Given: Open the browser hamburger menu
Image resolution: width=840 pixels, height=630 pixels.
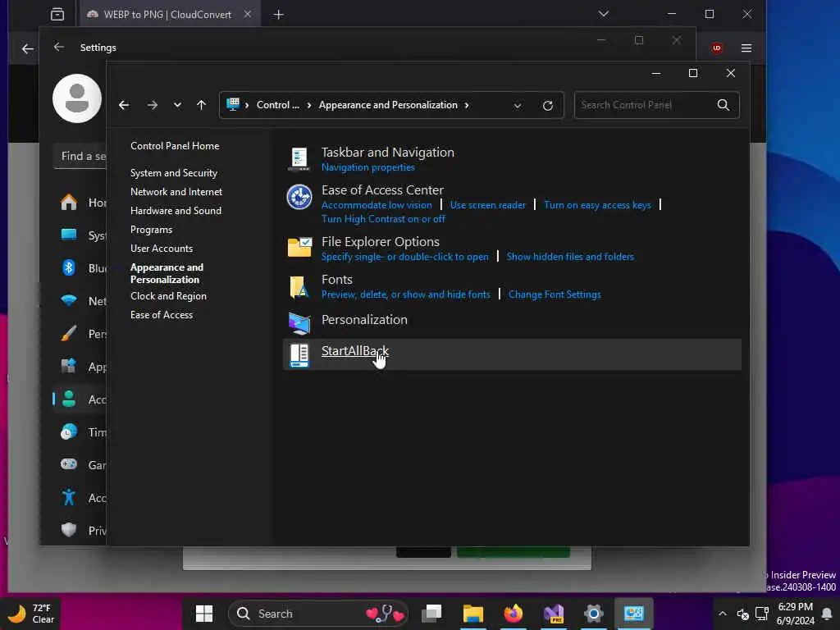Looking at the screenshot, I should tap(746, 48).
